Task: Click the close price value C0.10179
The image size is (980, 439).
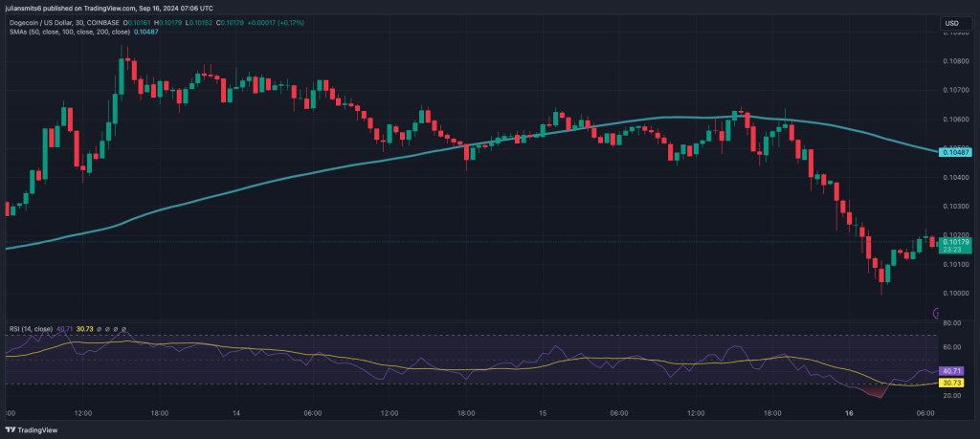Action: coord(230,23)
